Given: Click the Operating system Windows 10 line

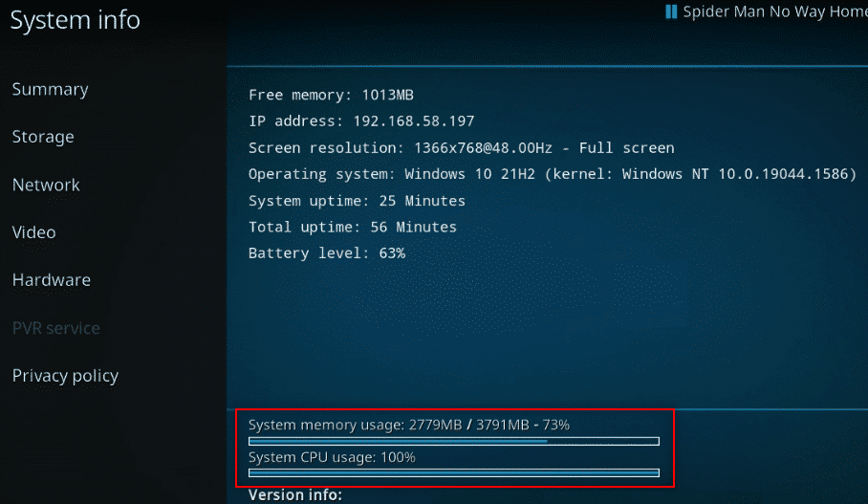Looking at the screenshot, I should click(553, 174).
